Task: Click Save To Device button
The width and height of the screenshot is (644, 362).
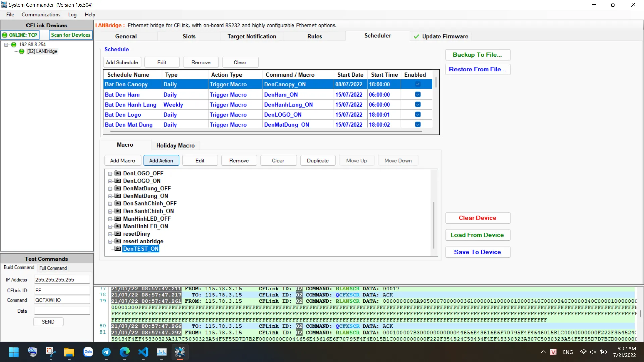Action: [477, 252]
